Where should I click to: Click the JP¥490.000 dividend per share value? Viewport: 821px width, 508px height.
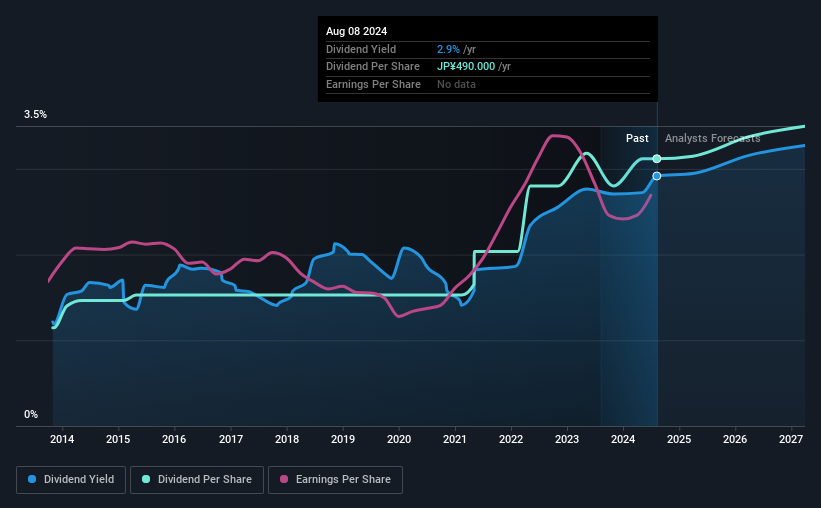466,67
